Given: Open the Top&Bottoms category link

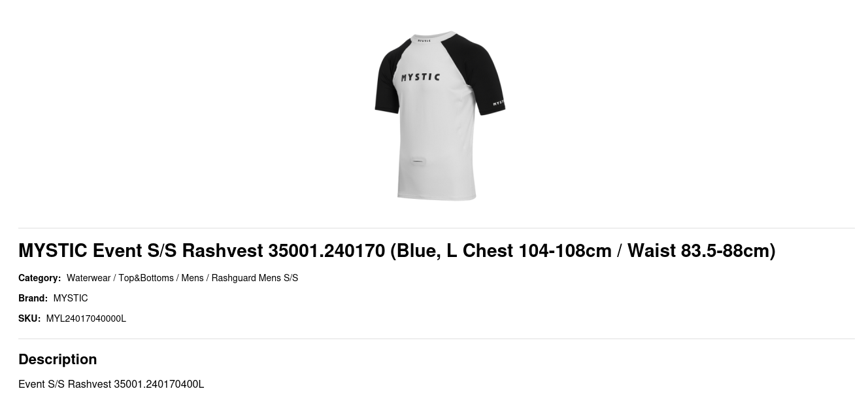Looking at the screenshot, I should pyautogui.click(x=146, y=278).
